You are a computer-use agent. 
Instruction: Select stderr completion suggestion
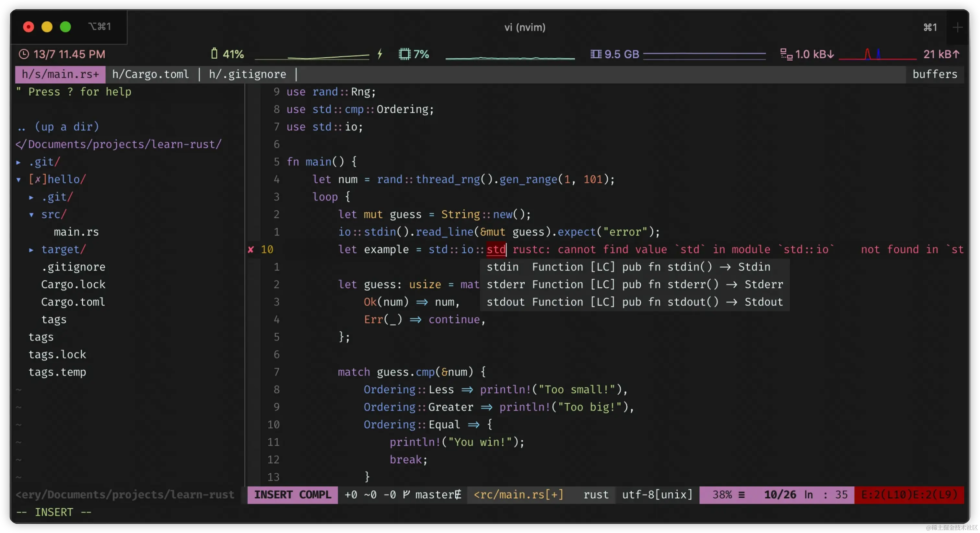pos(634,284)
